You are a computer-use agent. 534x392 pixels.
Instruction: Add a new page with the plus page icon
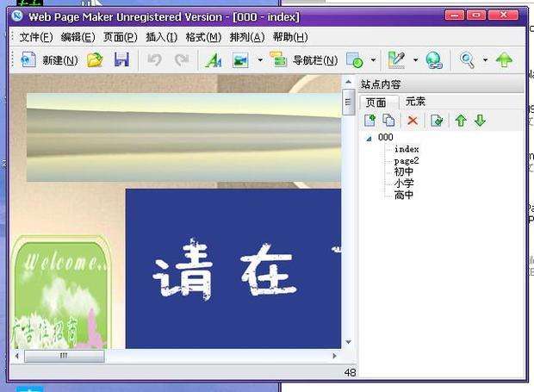tap(369, 121)
